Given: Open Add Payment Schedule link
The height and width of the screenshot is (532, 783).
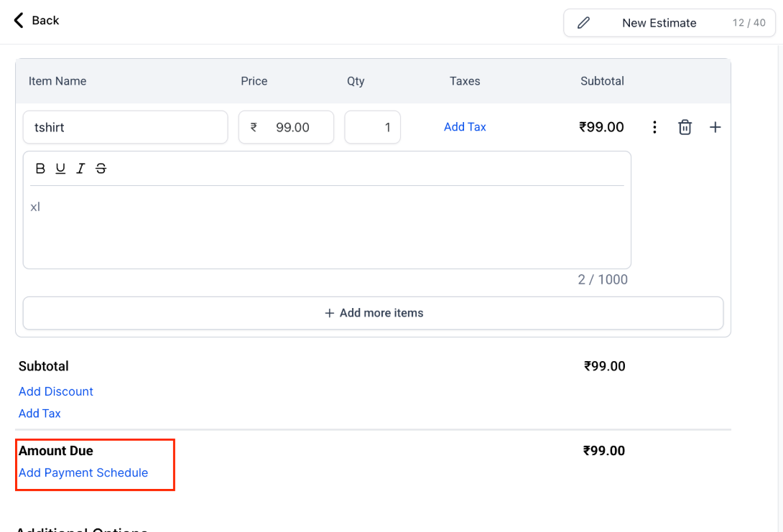Looking at the screenshot, I should tap(83, 472).
